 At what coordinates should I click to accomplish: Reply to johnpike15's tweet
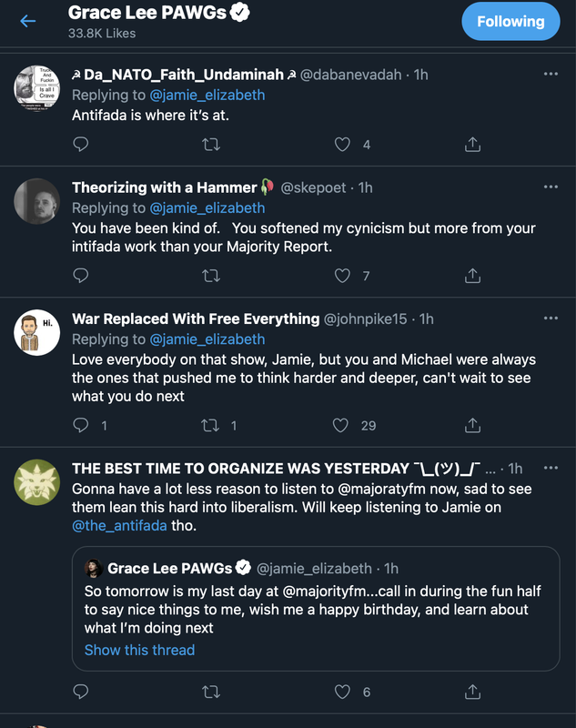[81, 425]
